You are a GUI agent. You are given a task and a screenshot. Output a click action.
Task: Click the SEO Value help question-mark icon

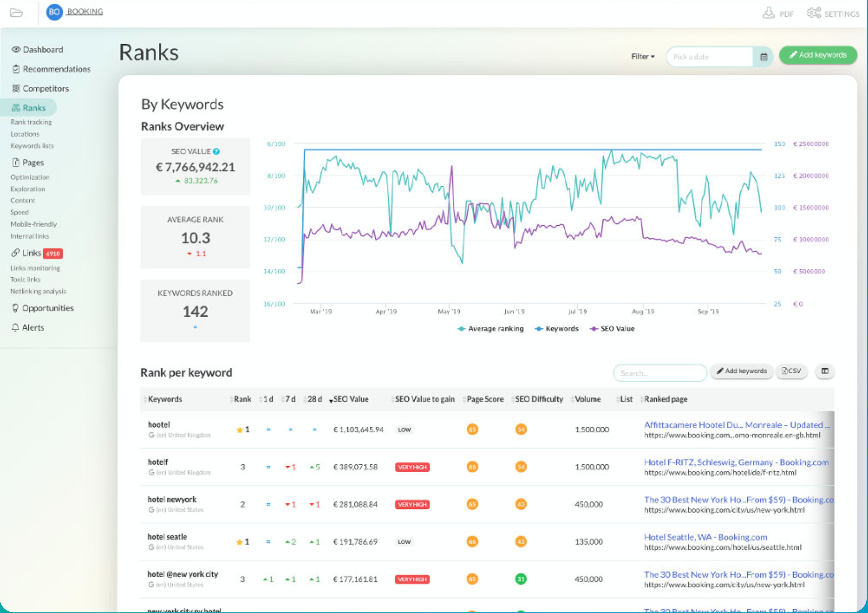click(216, 151)
